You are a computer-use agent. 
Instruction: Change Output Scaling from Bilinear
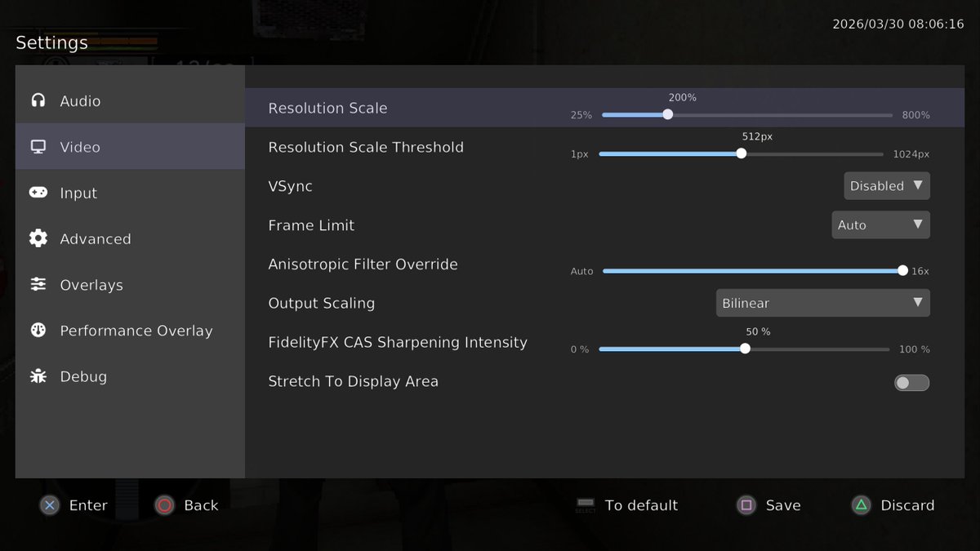[x=822, y=303]
